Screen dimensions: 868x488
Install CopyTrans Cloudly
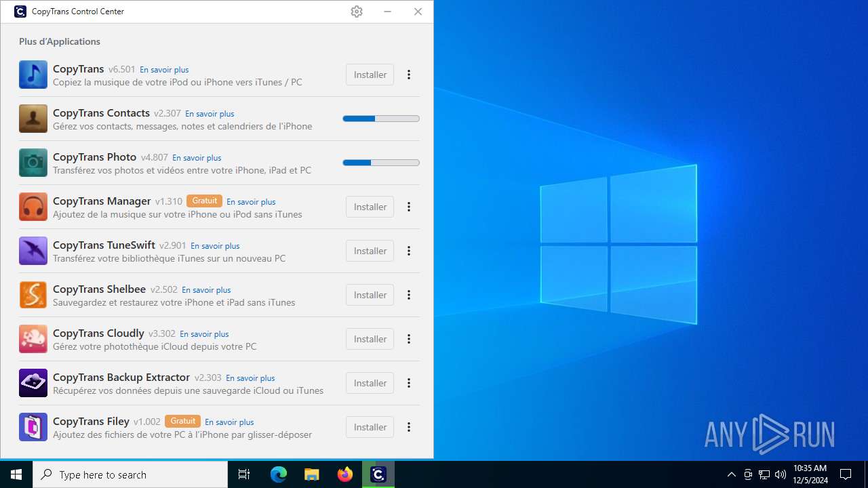click(370, 339)
